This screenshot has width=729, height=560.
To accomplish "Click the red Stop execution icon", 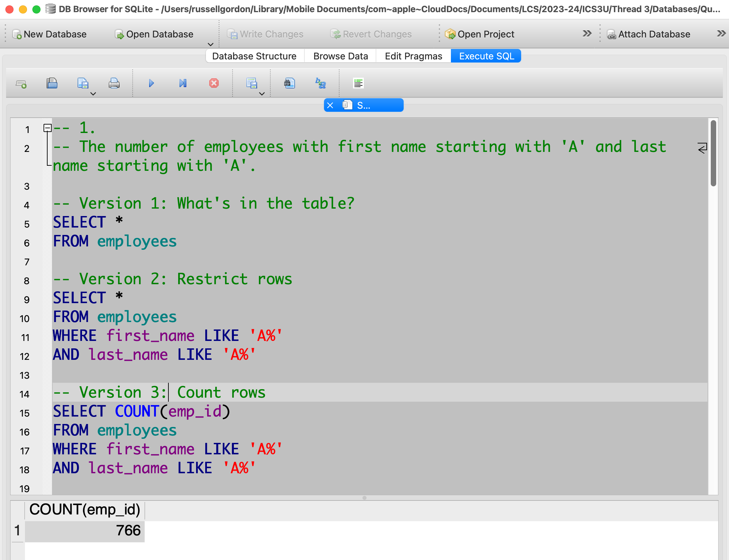I will pos(214,83).
